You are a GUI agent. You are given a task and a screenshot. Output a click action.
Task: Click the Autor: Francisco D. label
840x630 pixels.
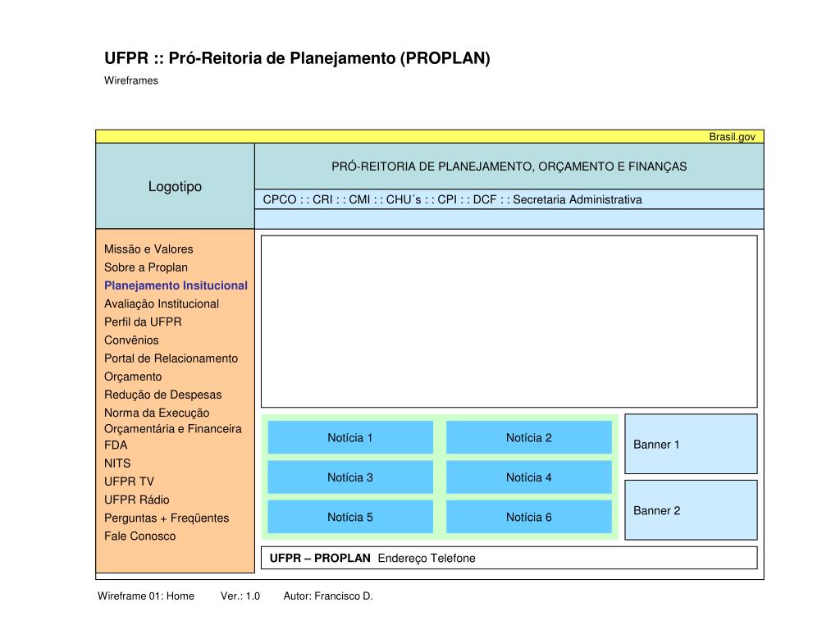328,596
